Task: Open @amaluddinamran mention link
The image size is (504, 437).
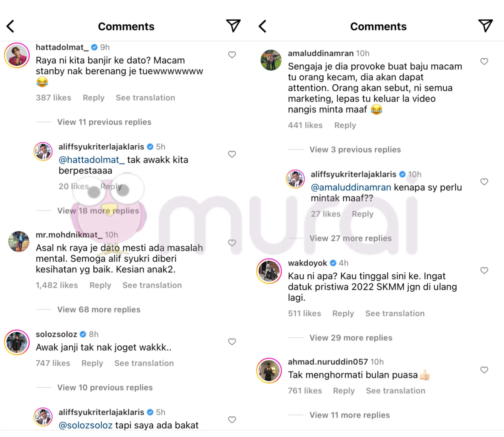Action: pos(351,187)
